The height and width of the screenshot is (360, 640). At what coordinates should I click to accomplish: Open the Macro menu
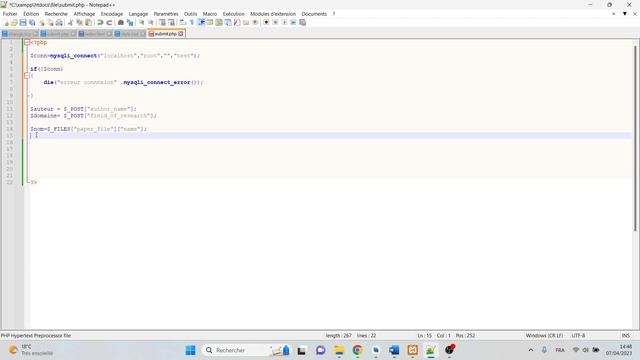[210, 14]
